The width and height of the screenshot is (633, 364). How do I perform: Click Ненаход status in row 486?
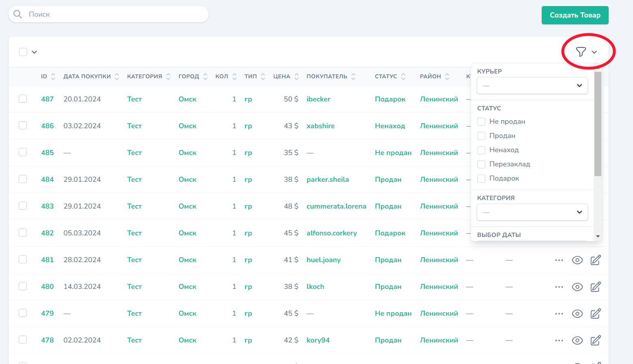pos(390,126)
